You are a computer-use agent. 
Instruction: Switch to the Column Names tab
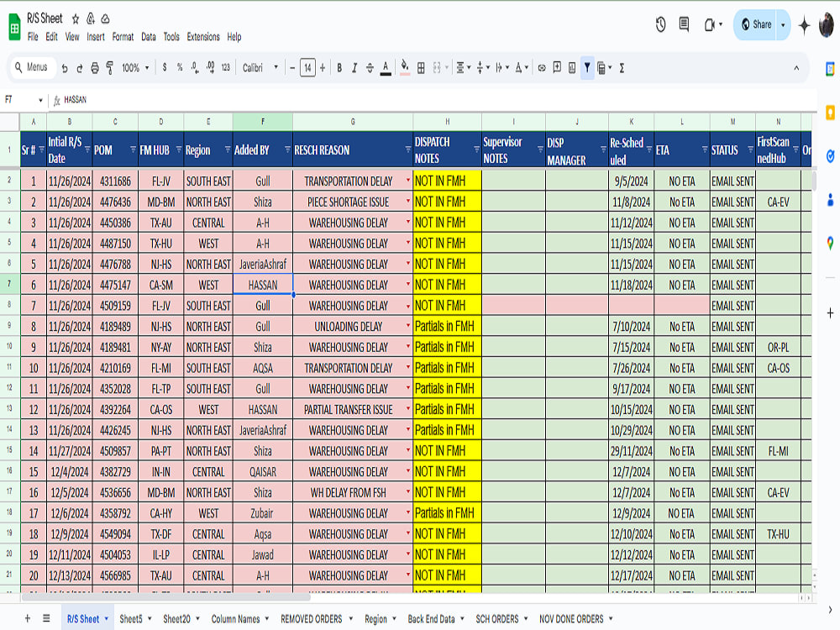pyautogui.click(x=235, y=619)
